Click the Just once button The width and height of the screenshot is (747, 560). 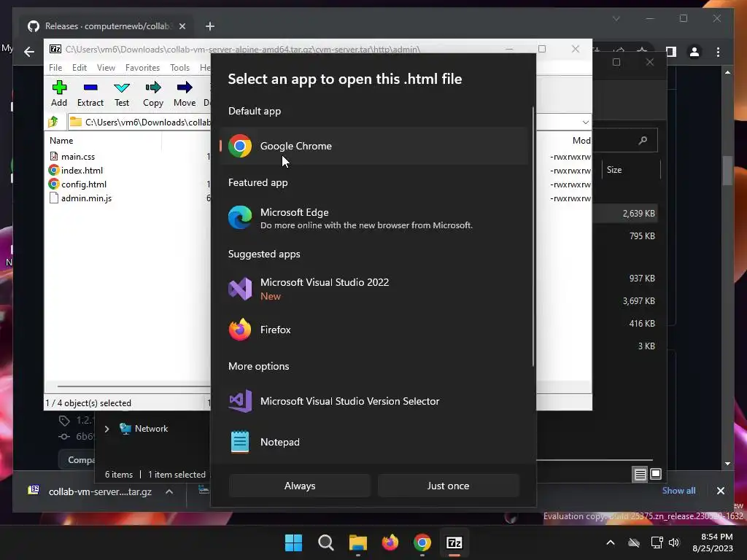(x=449, y=486)
